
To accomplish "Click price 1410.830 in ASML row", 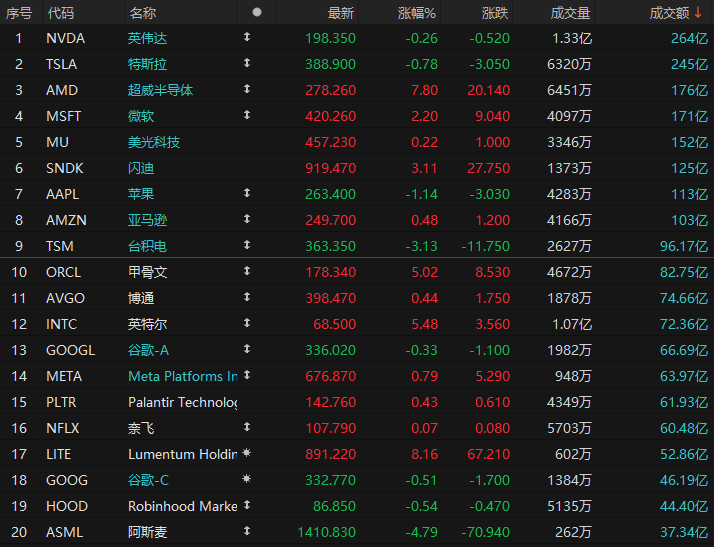I will coord(326,532).
